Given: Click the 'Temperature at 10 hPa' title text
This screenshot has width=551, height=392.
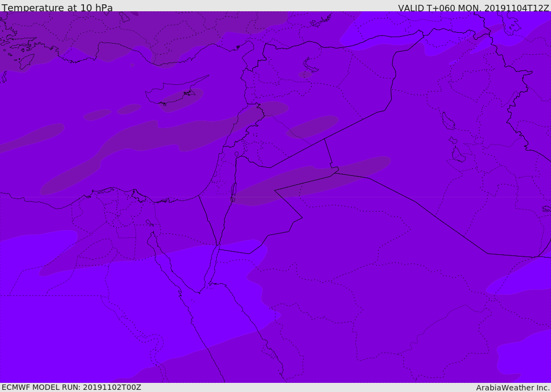Looking at the screenshot, I should click(x=57, y=8).
